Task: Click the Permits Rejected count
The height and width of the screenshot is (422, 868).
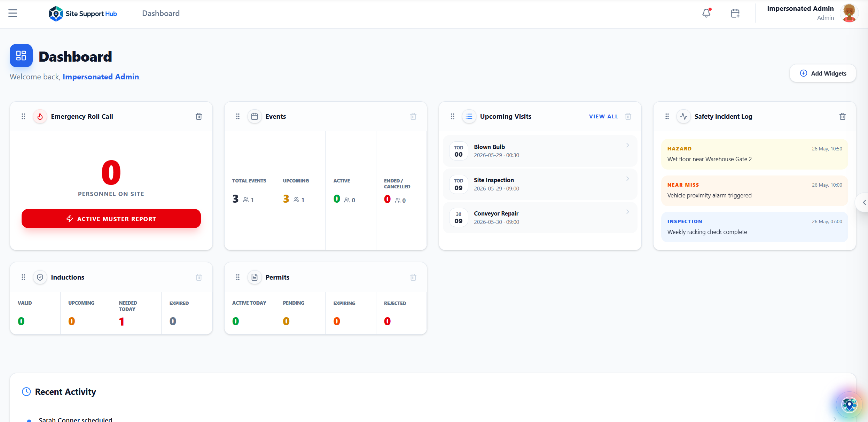Action: pyautogui.click(x=387, y=321)
